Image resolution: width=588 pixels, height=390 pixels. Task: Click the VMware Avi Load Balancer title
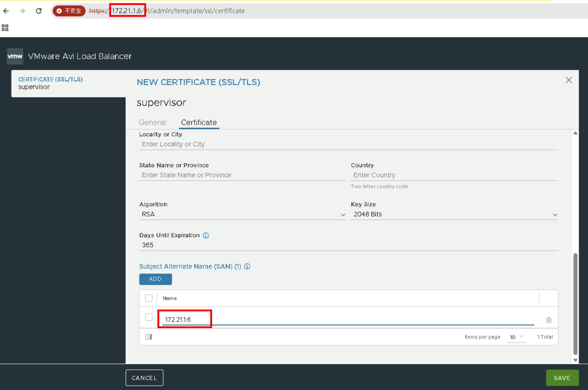click(80, 56)
